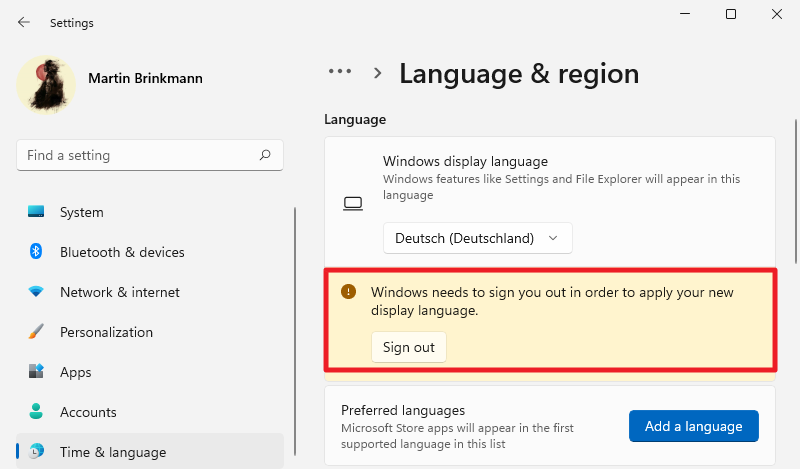Click the Bluetooth icon

pyautogui.click(x=36, y=251)
